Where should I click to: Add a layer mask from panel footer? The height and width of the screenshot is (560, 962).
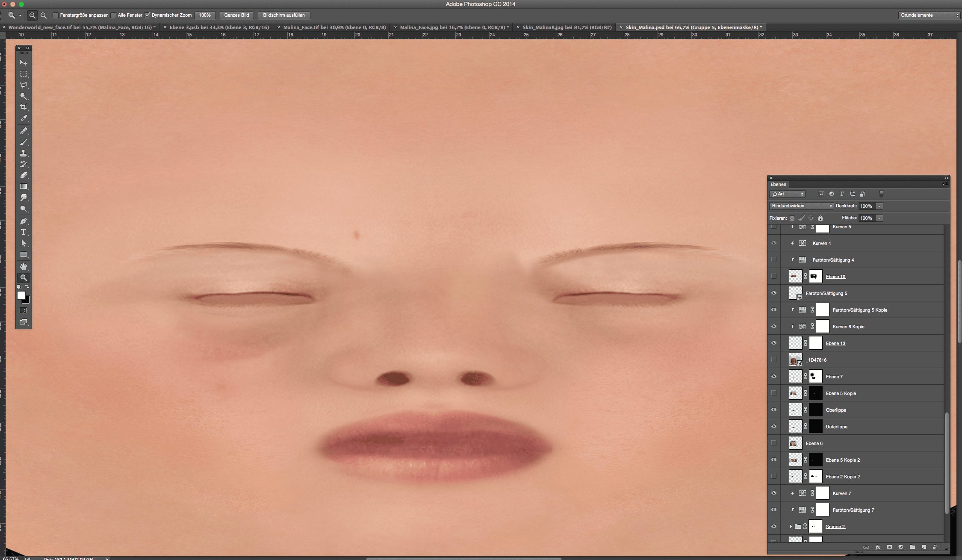[889, 547]
